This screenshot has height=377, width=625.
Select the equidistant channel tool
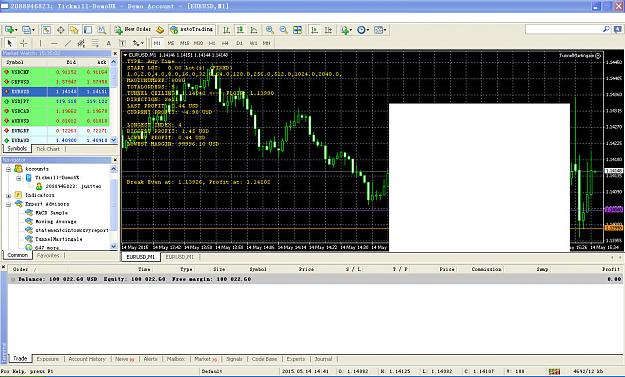click(x=81, y=43)
